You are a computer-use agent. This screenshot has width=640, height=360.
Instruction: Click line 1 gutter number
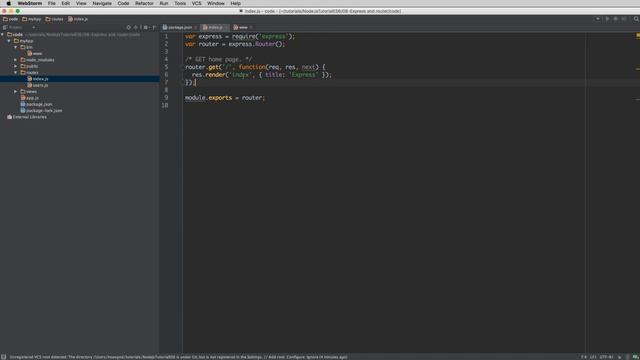(x=166, y=36)
